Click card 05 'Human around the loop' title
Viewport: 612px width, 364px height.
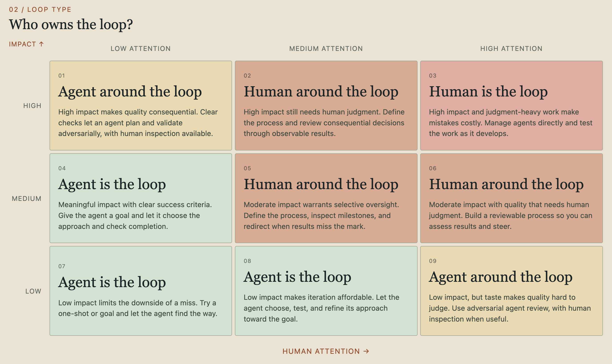coord(321,184)
